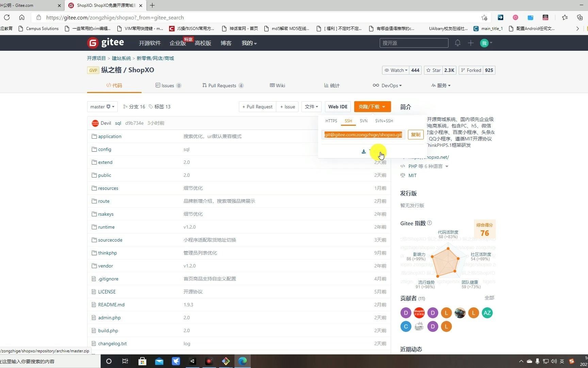This screenshot has width=588, height=368.
Task: Switch to HTTPS clone tab
Action: [331, 121]
